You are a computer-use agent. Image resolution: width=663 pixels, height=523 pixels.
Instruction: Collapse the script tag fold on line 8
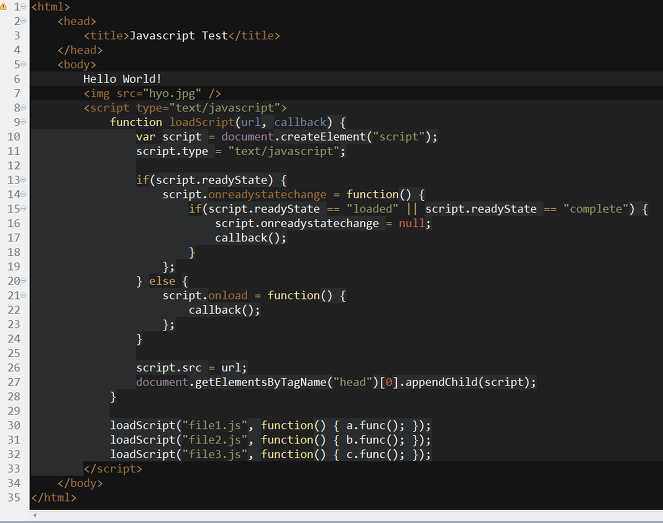23,108
